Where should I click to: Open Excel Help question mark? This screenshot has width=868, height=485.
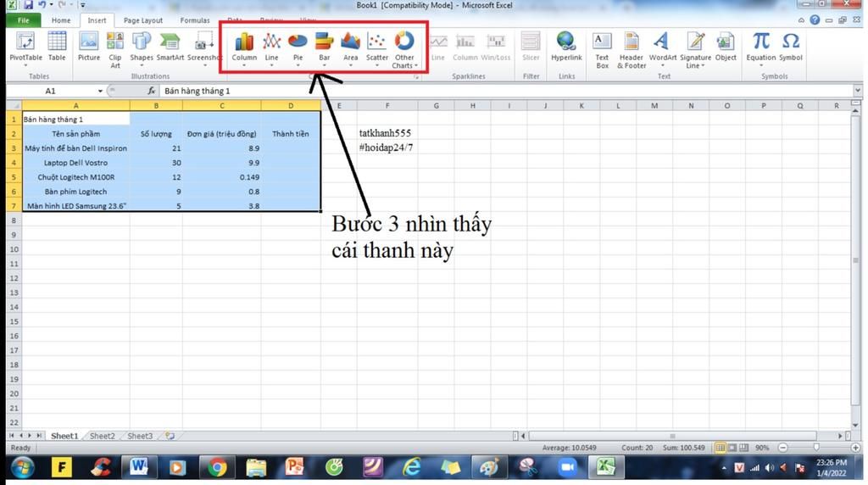[x=815, y=20]
